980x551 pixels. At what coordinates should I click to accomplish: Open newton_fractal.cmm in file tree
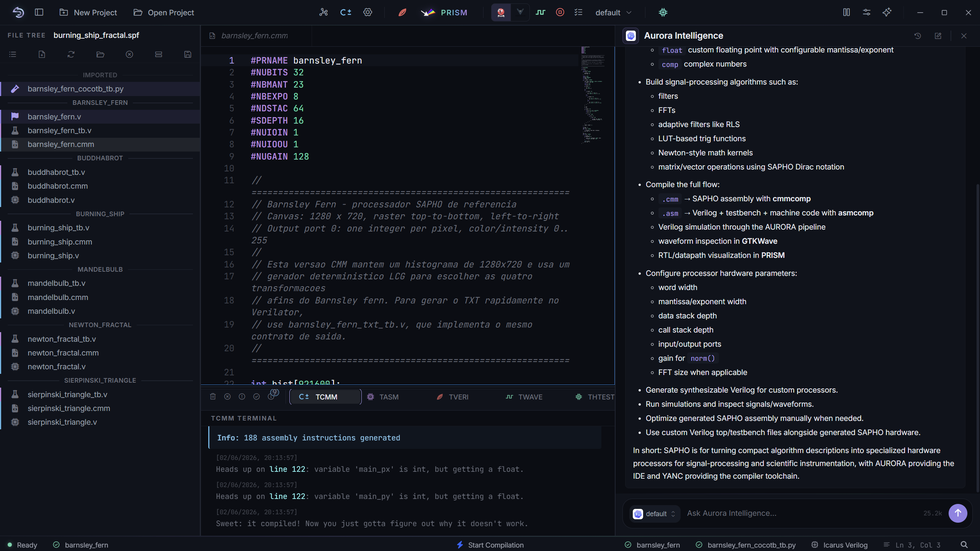(100, 353)
